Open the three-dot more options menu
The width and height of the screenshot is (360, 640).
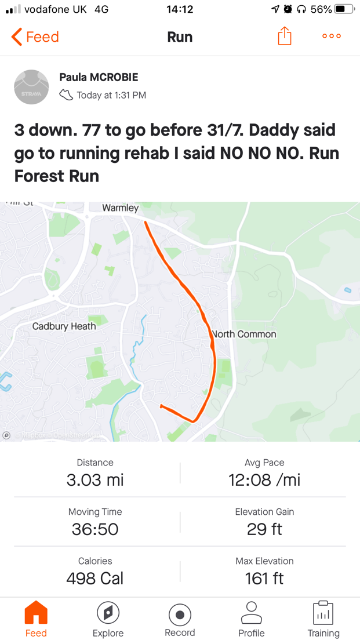coord(331,36)
